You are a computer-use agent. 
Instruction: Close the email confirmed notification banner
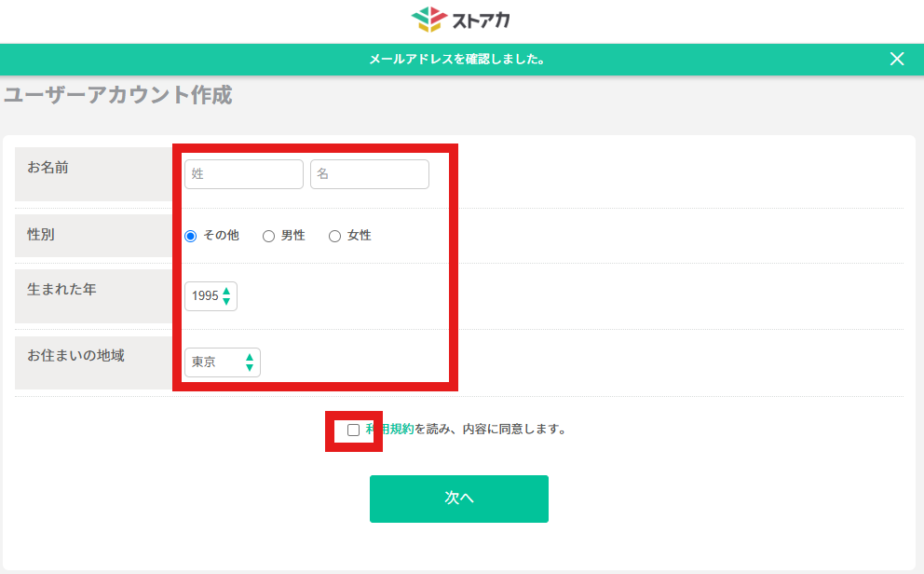[897, 59]
